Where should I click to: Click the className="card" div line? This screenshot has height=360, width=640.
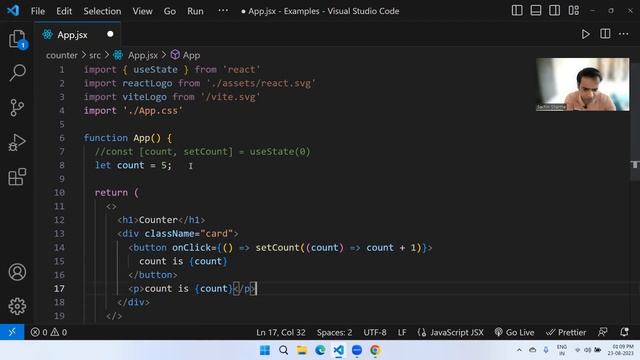point(178,233)
